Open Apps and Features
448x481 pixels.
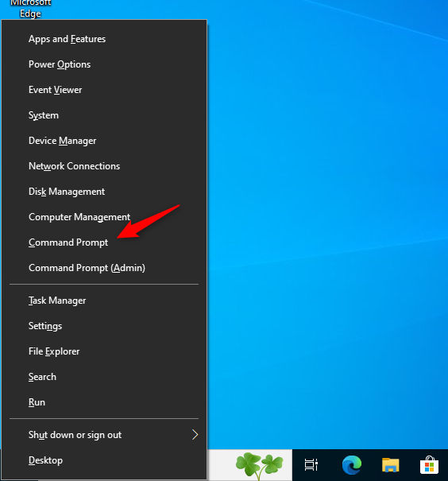104,39
